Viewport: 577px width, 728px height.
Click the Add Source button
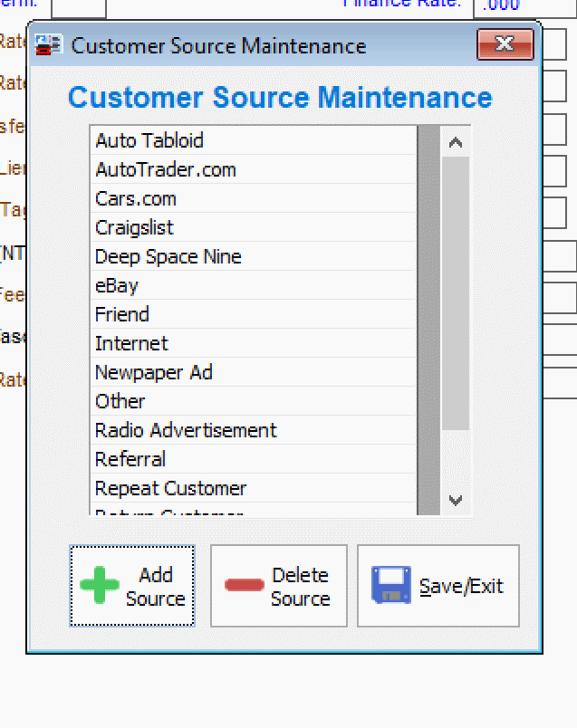pyautogui.click(x=132, y=586)
